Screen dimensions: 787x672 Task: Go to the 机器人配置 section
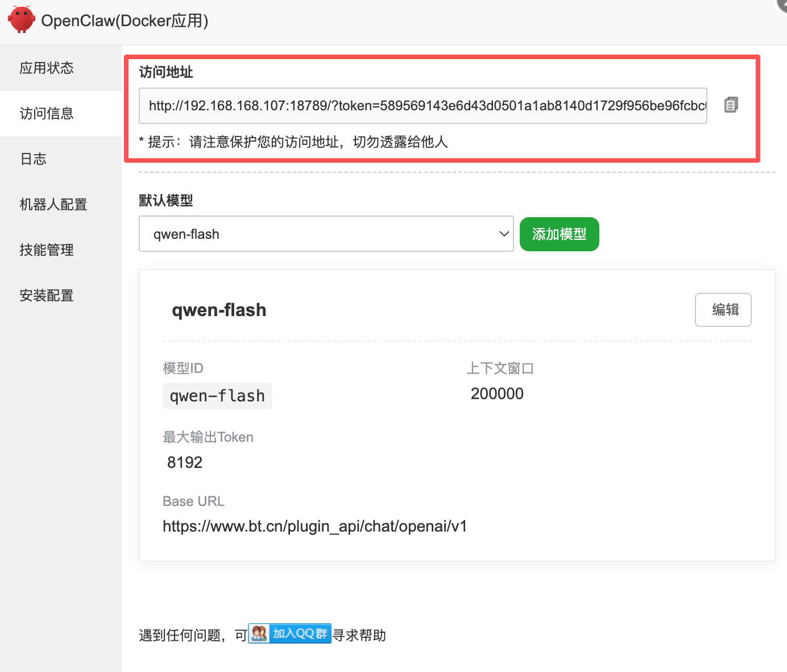pos(53,205)
